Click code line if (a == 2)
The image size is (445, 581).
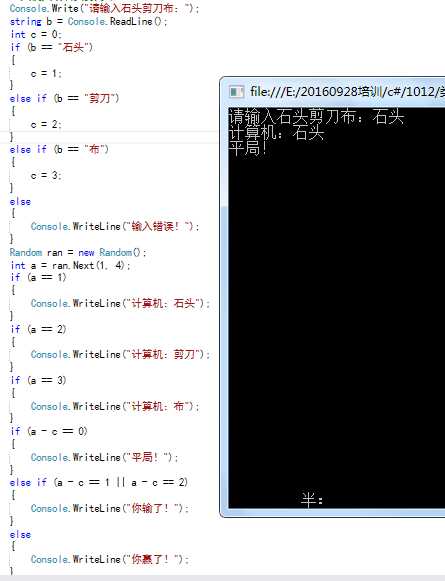[38, 329]
